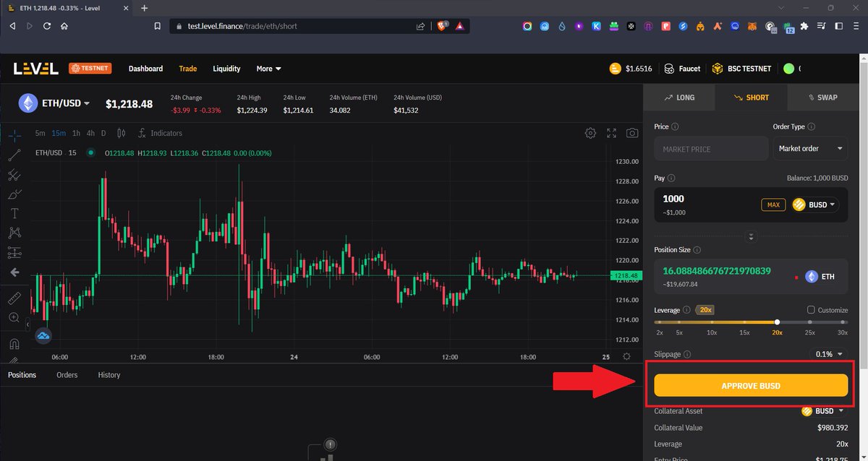The image size is (868, 461).
Task: Select the trend line drawing tool
Action: tap(14, 156)
